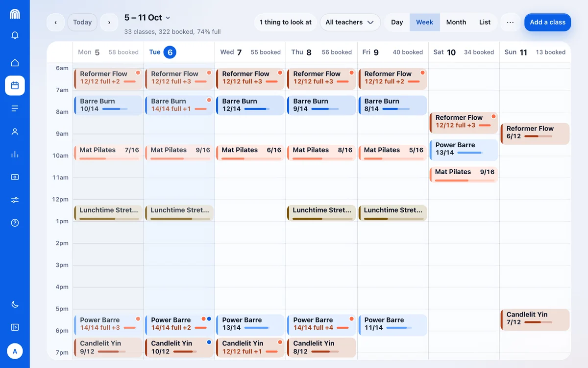The width and height of the screenshot is (588, 368).
Task: Select the Tue 6 day header
Action: [179, 52]
